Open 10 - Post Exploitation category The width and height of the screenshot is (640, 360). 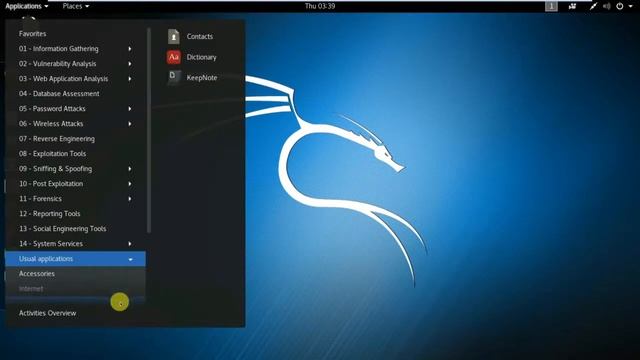click(x=51, y=184)
